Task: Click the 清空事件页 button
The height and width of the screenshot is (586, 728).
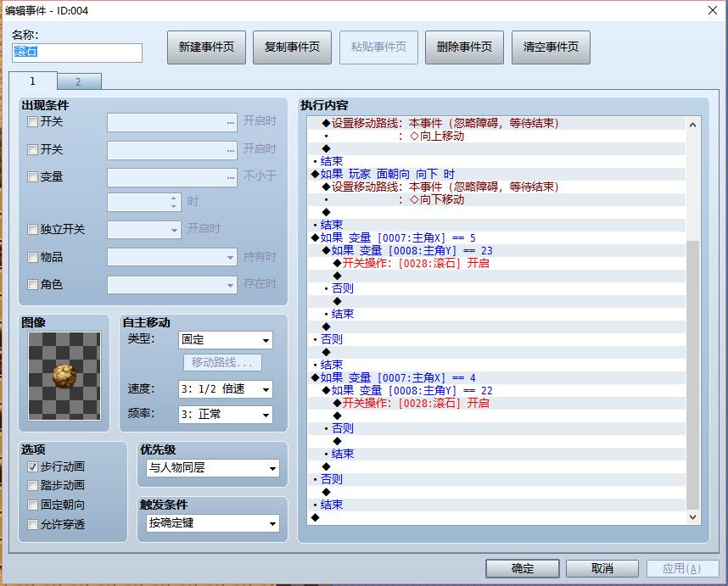Action: point(551,47)
